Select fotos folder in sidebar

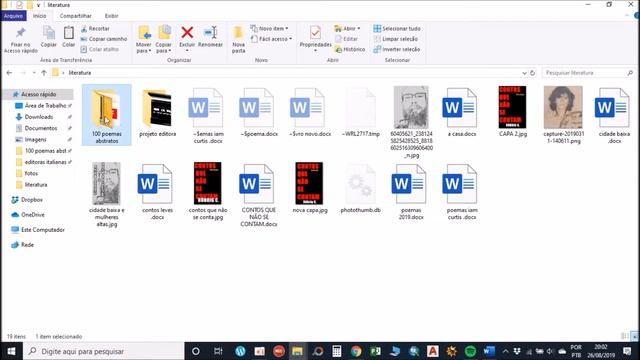[x=31, y=173]
